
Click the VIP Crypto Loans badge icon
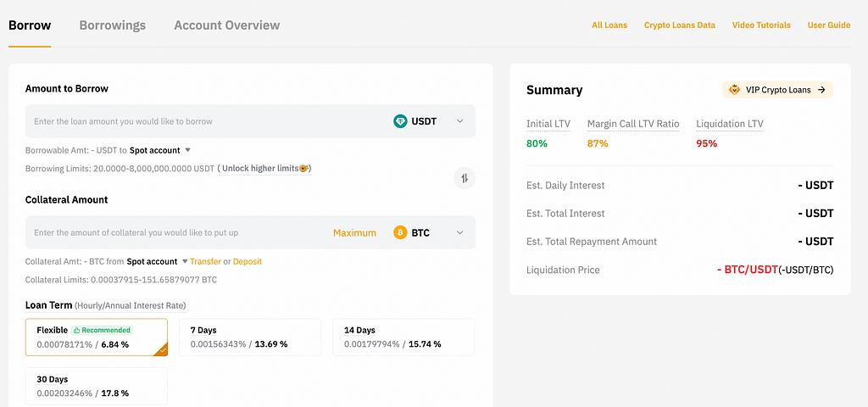click(x=734, y=90)
